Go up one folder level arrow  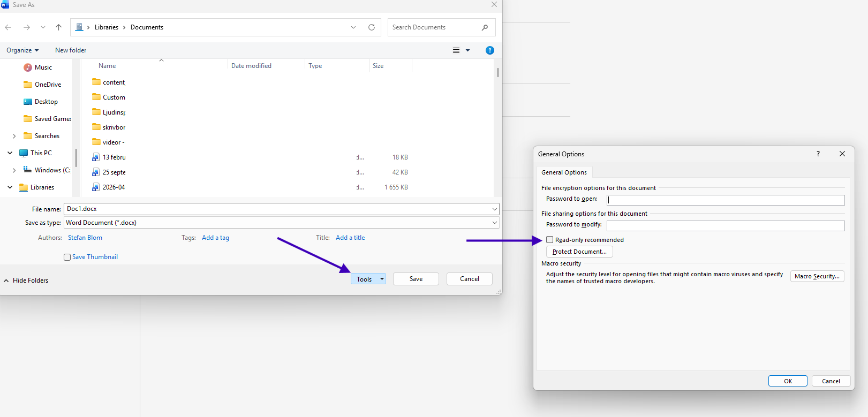(59, 27)
